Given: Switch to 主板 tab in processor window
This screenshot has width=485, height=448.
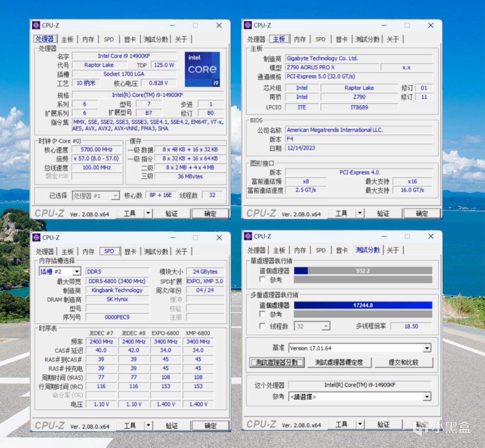Looking at the screenshot, I should click(67, 39).
